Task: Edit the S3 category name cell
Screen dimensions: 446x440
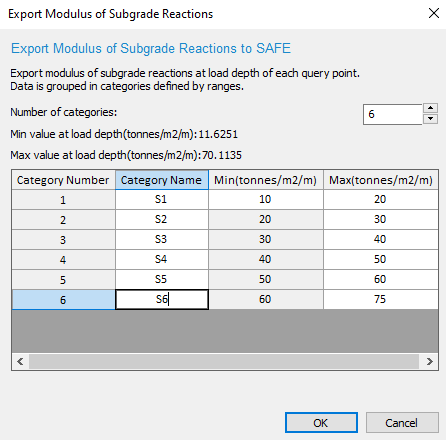Action: 162,239
